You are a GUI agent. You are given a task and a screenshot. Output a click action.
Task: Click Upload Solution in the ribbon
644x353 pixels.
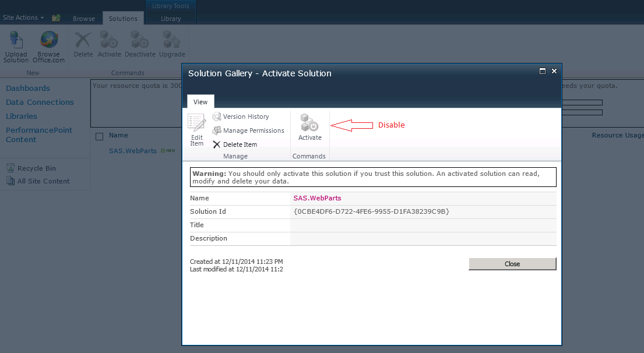(x=16, y=47)
